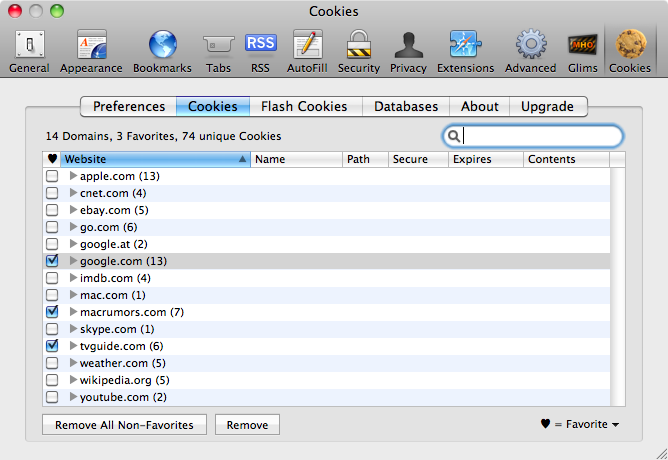Switch to the Flash Cookies tab
This screenshot has width=668, height=460.
click(304, 106)
